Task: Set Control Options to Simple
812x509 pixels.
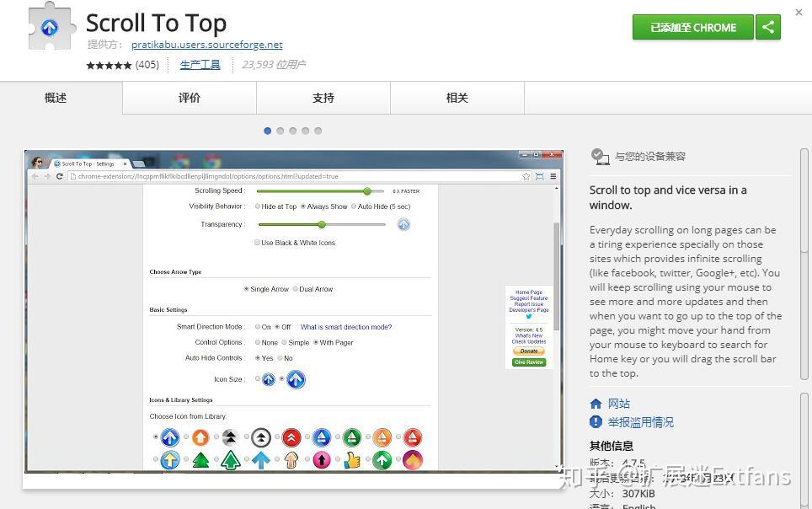Action: [x=285, y=342]
